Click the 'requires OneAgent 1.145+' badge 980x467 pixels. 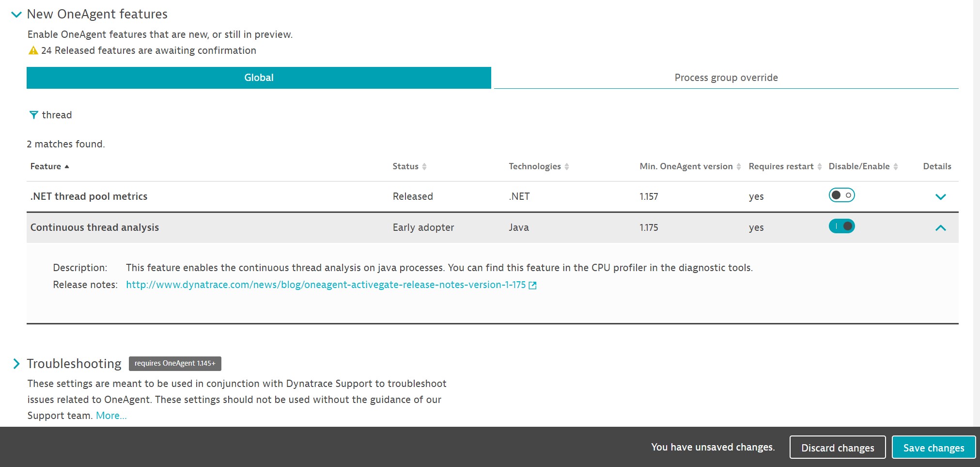(x=175, y=363)
